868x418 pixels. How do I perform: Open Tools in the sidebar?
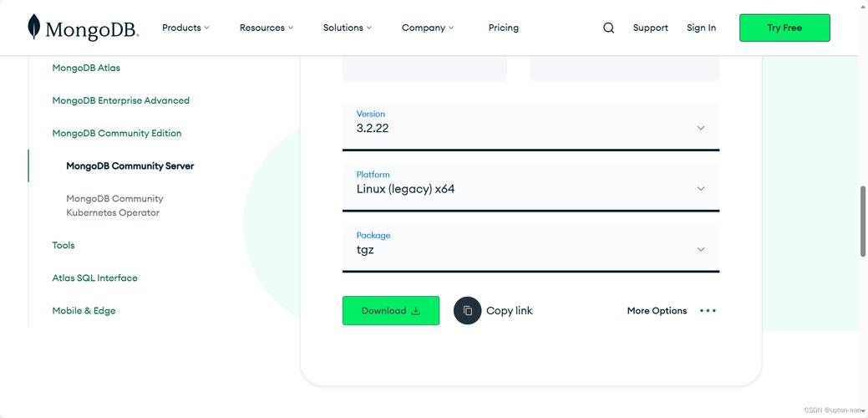pyautogui.click(x=63, y=245)
